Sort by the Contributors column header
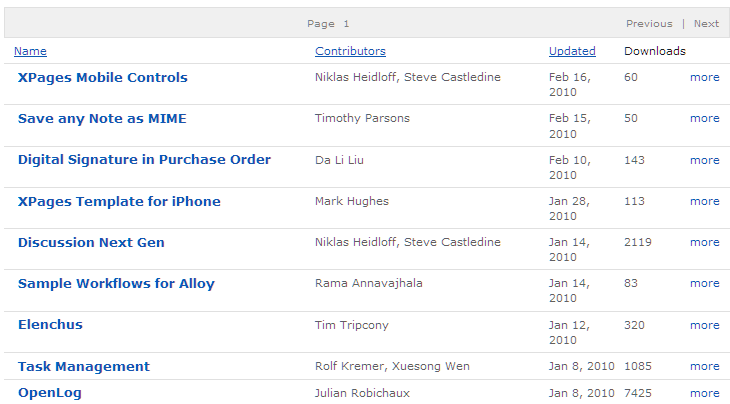The image size is (730, 404). 350,51
